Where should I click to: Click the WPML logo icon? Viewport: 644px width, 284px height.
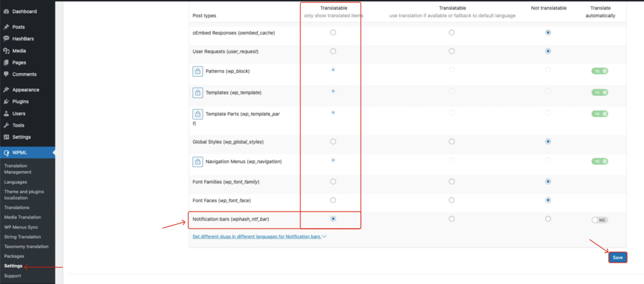click(6, 152)
